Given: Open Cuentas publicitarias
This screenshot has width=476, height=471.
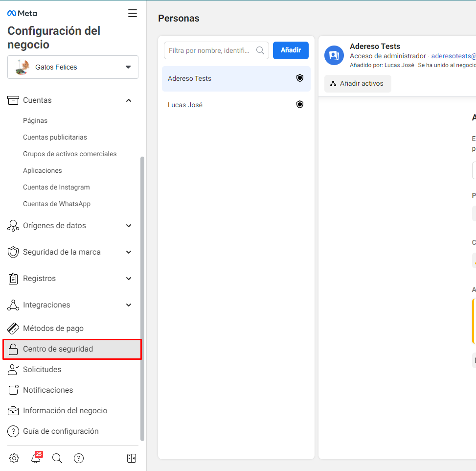Looking at the screenshot, I should 55,138.
